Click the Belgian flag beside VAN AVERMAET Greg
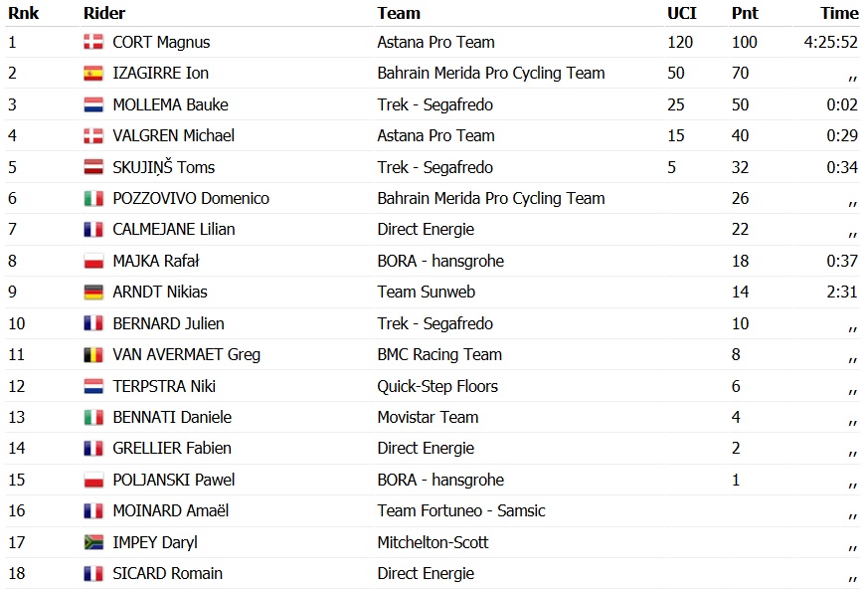Image resolution: width=868 pixels, height=589 pixels. pyautogui.click(x=93, y=355)
